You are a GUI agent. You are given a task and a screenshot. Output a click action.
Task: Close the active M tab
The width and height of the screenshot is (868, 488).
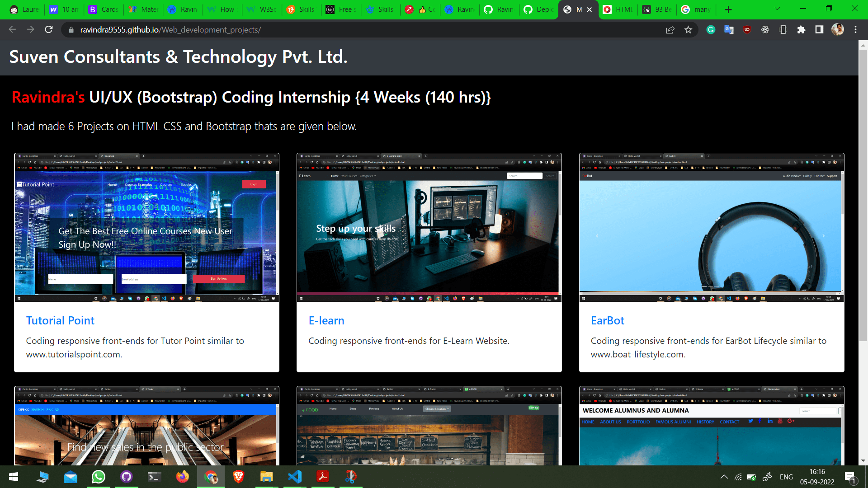click(x=590, y=9)
